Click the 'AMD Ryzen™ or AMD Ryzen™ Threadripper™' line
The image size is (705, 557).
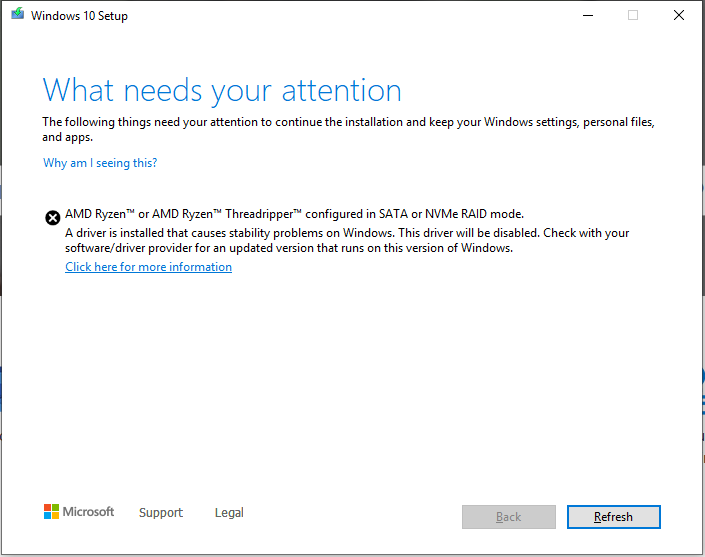[294, 214]
